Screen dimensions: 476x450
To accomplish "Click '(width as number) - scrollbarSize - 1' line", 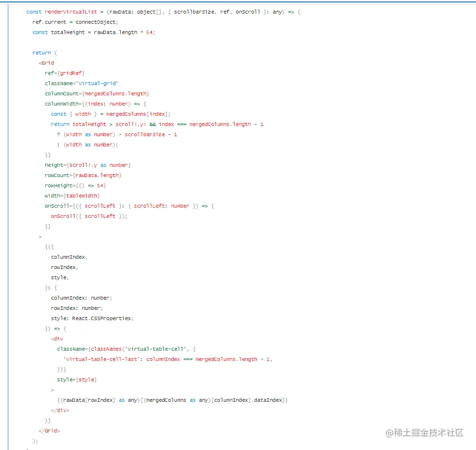I will pyautogui.click(x=117, y=134).
